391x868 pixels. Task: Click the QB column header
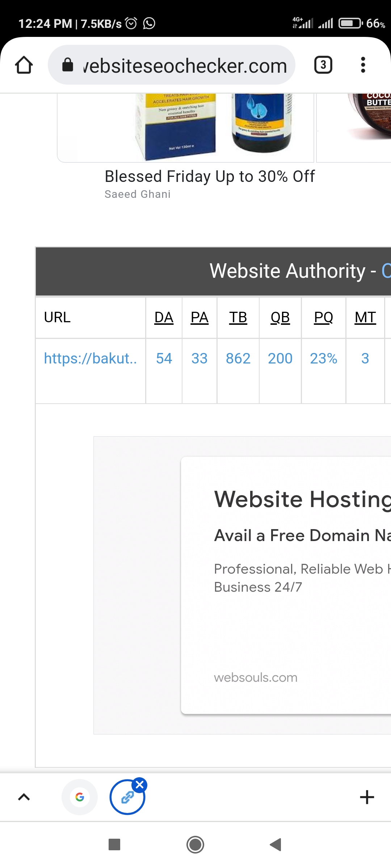280,318
